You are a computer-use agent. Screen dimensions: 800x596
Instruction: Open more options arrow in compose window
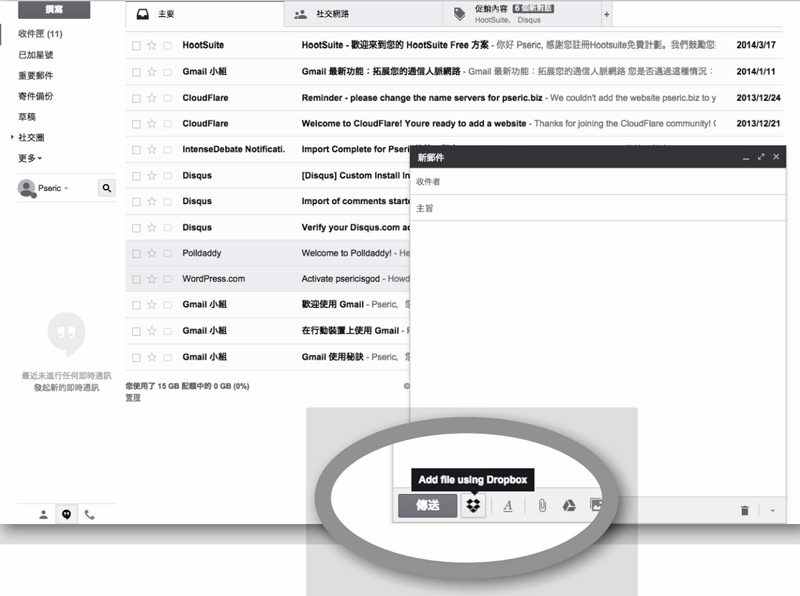click(772, 511)
